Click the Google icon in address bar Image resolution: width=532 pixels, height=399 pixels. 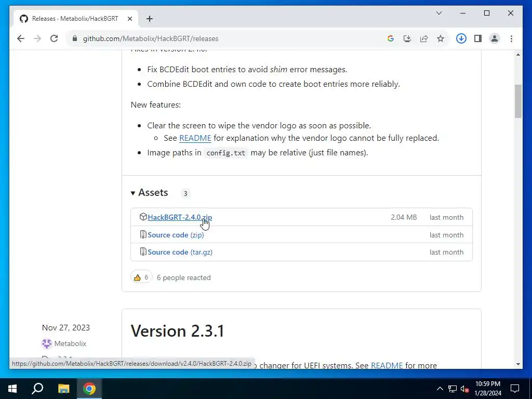[x=391, y=38]
